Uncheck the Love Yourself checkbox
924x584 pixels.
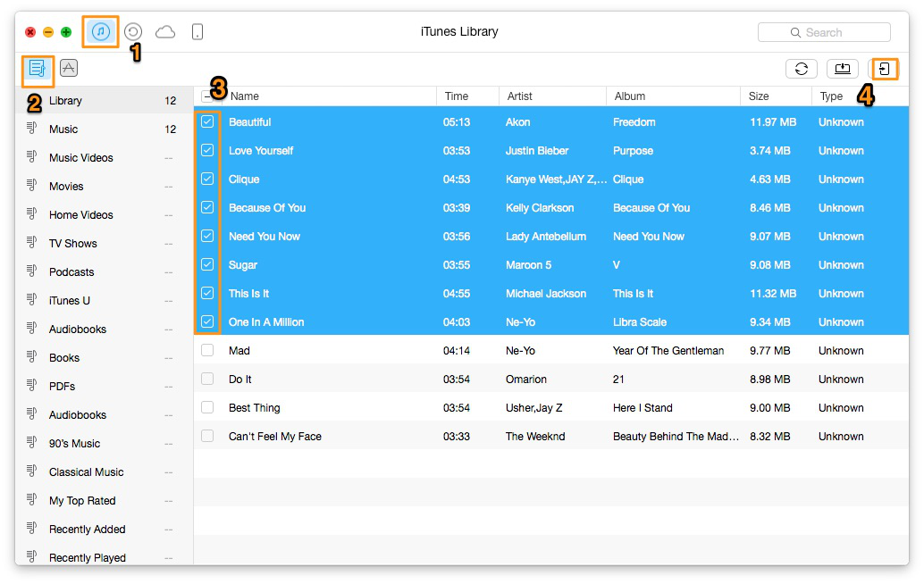click(x=207, y=150)
